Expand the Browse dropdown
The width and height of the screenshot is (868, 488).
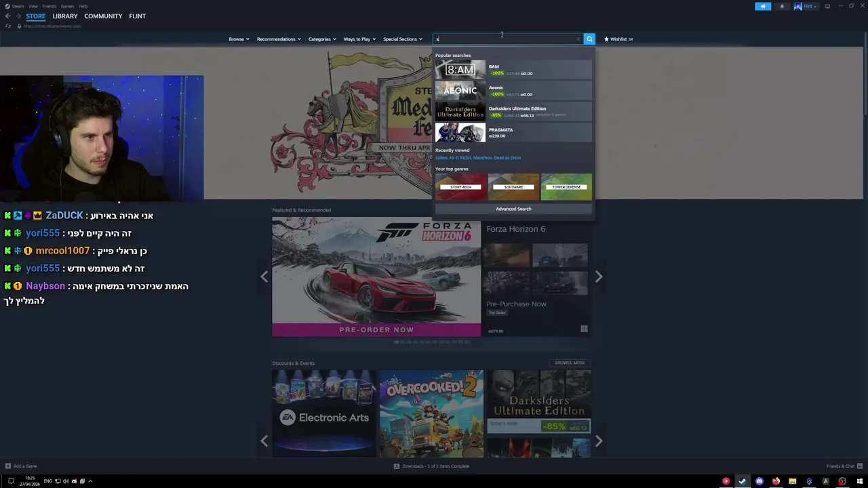[239, 39]
